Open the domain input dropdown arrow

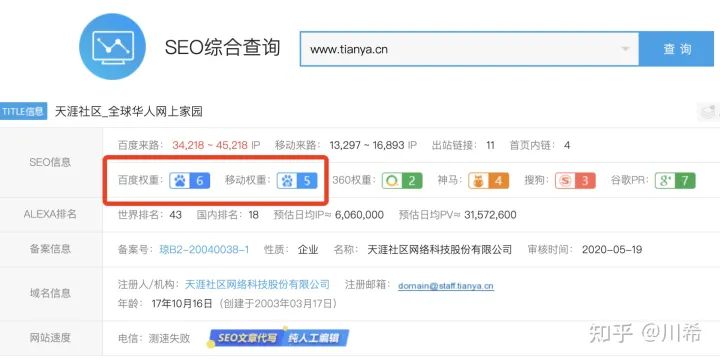point(625,49)
